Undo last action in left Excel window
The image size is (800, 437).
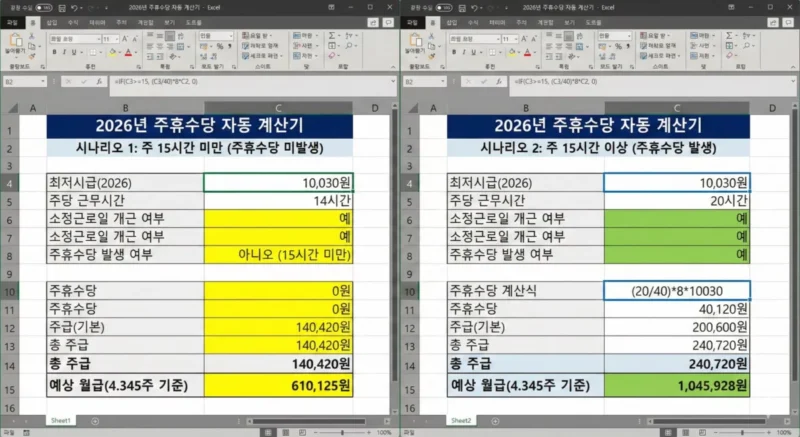coord(74,8)
